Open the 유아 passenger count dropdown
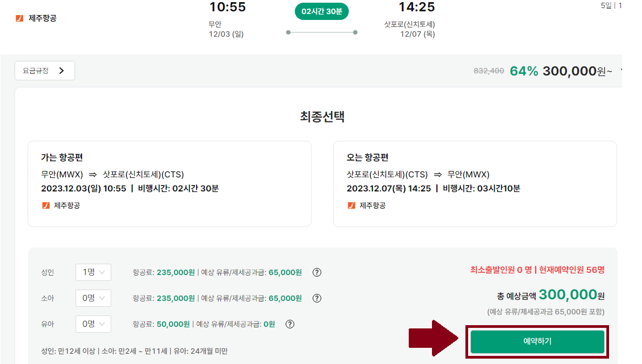The height and width of the screenshot is (364, 642). tap(93, 324)
